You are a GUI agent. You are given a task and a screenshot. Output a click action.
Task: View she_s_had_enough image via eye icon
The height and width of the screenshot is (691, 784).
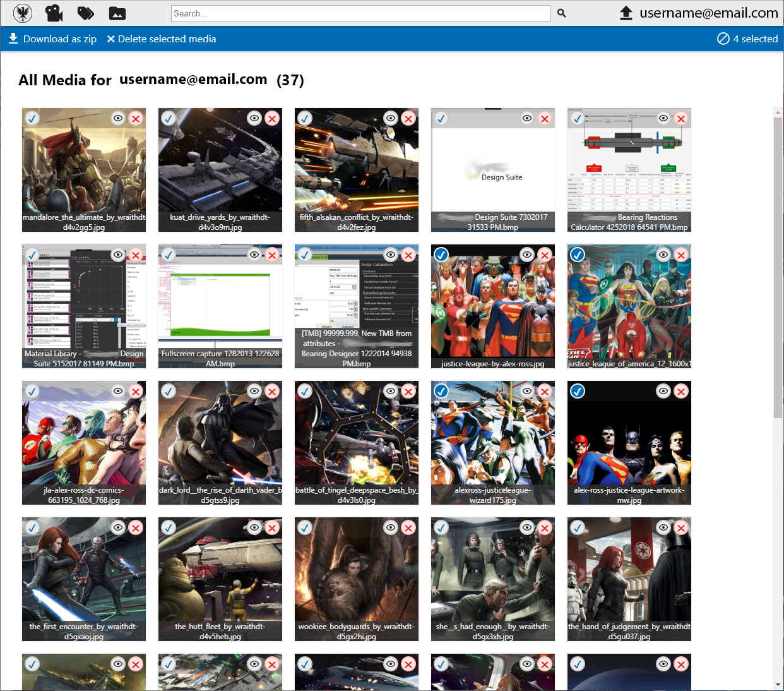[x=527, y=527]
